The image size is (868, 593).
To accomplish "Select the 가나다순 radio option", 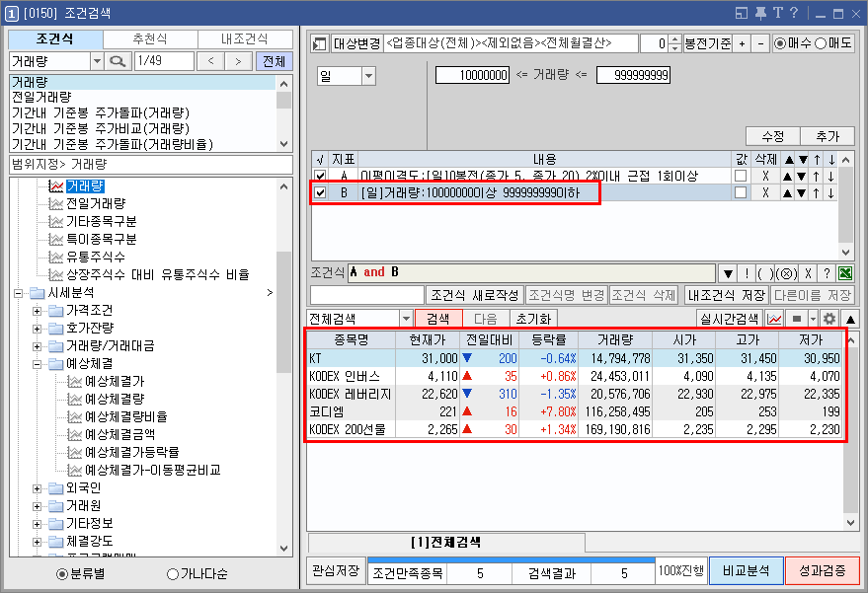I will (173, 574).
